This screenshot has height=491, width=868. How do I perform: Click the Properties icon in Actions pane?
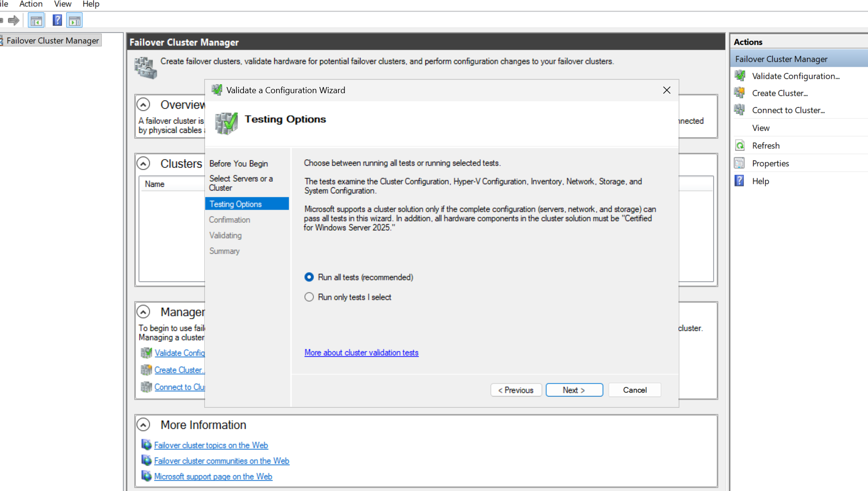click(x=740, y=163)
